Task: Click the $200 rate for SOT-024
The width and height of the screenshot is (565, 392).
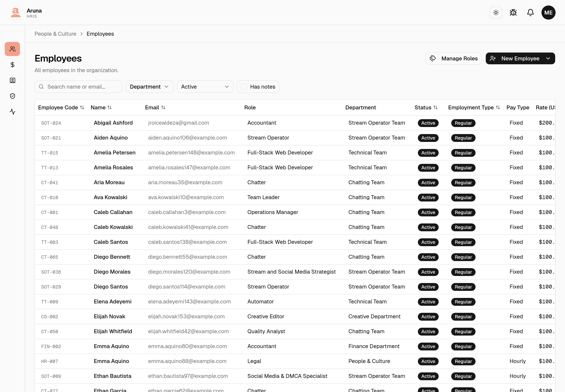Action: [x=547, y=123]
